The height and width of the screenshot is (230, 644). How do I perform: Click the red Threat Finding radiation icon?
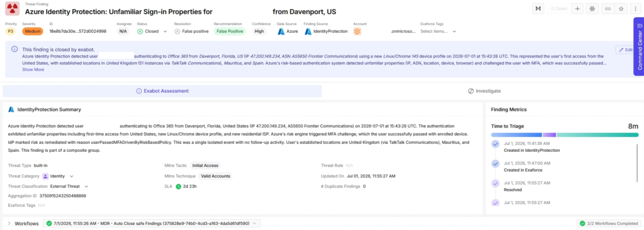point(12,8)
